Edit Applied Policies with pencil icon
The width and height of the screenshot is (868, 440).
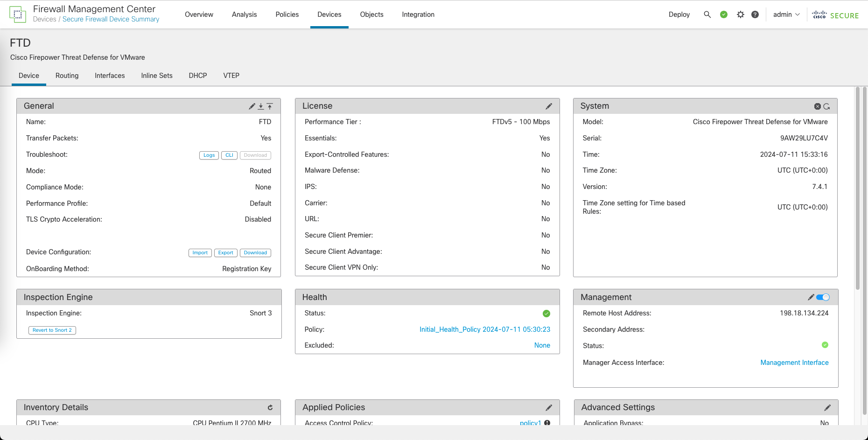549,407
